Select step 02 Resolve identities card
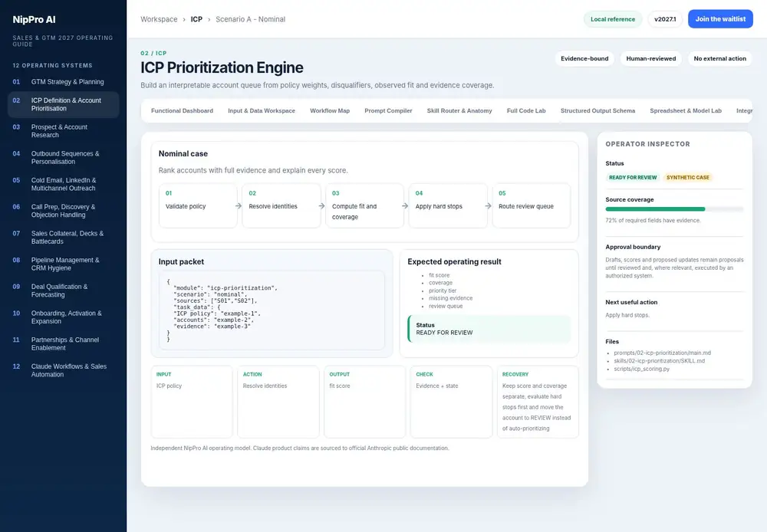Viewport: 767px width, 532px height. [281, 206]
